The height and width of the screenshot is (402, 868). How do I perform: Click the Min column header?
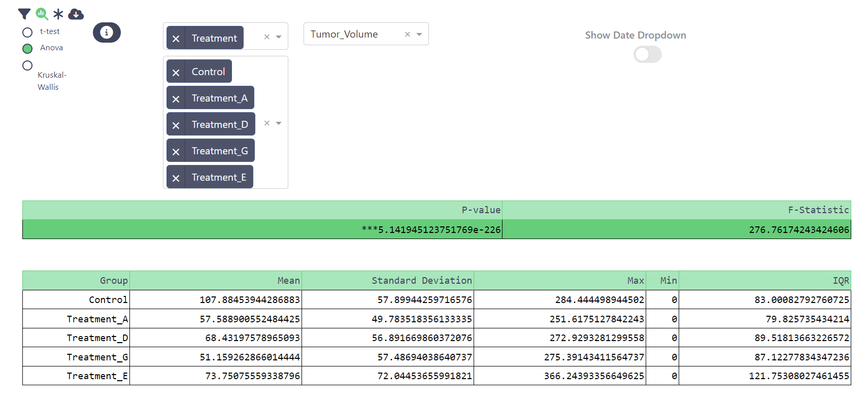click(x=662, y=281)
